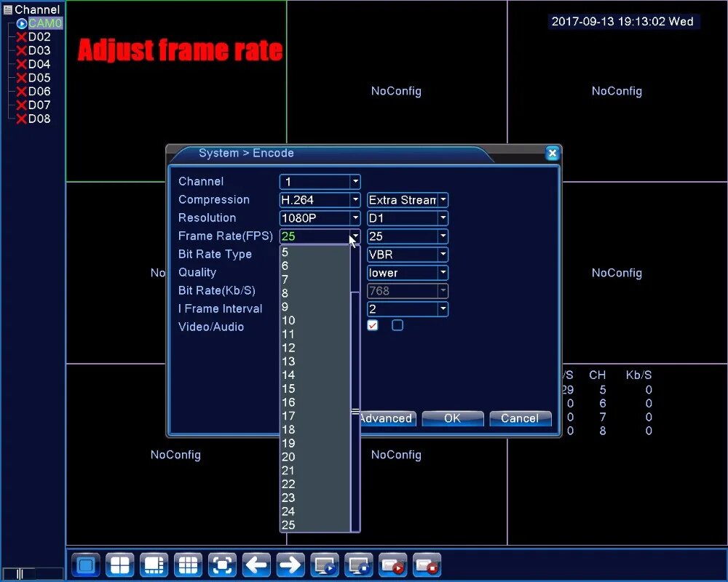The height and width of the screenshot is (582, 728).
Task: Start tour with monitor play icon
Action: coord(325,565)
